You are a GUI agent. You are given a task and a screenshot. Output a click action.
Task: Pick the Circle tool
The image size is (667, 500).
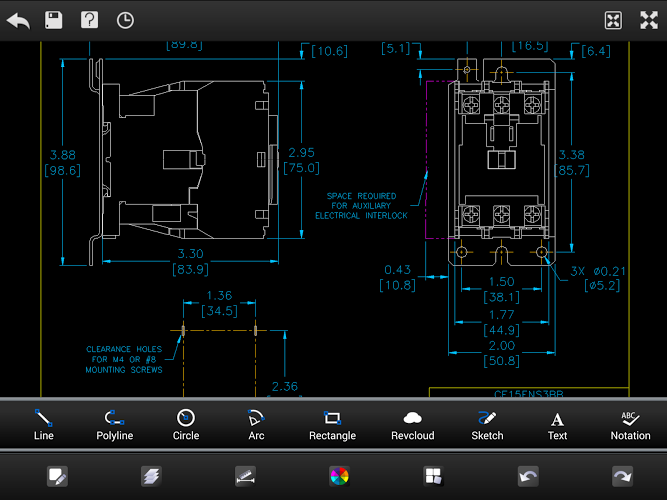tap(185, 424)
